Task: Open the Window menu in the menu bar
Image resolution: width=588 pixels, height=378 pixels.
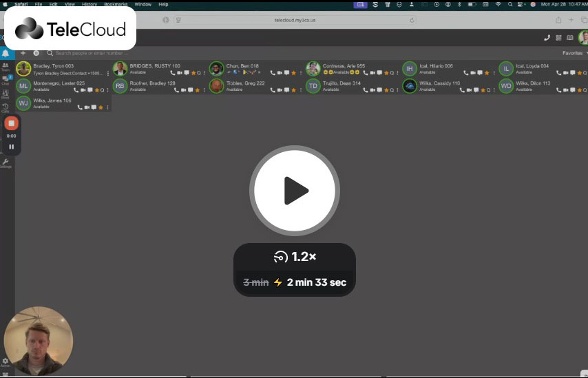Action: point(143,5)
